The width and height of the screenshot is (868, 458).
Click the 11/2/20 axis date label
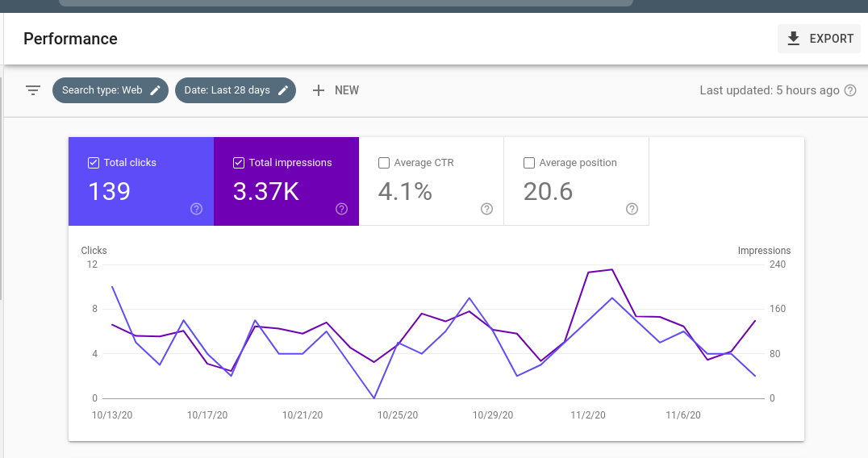(x=588, y=414)
